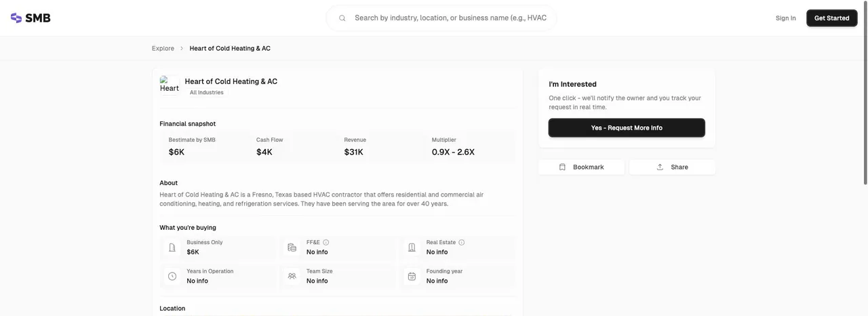Click the Heart of Cold Heating & AC title
The width and height of the screenshot is (868, 316).
pos(231,81)
